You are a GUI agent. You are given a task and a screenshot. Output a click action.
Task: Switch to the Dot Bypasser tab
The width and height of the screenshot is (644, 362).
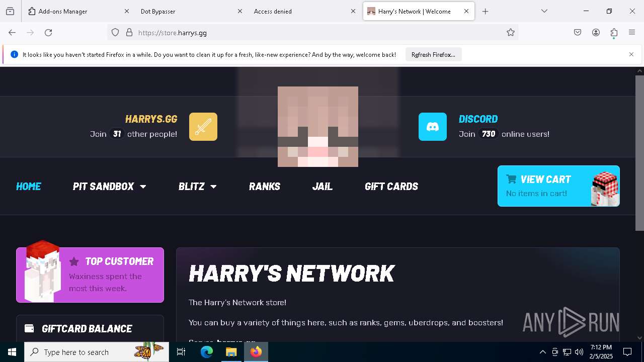point(191,11)
